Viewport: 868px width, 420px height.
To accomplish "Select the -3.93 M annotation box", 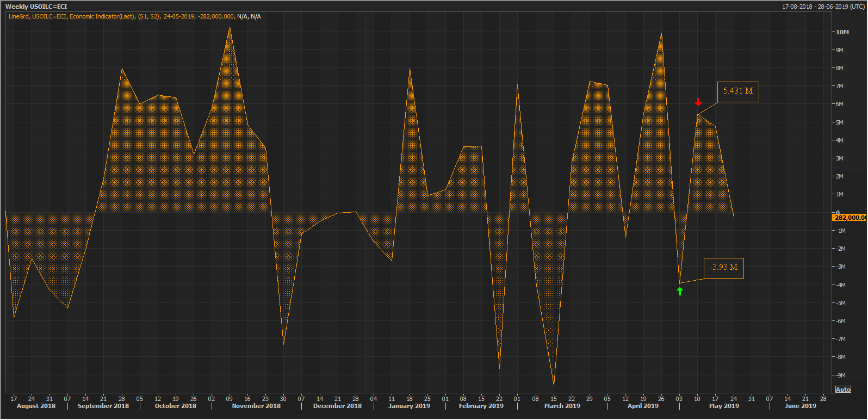I will (724, 268).
